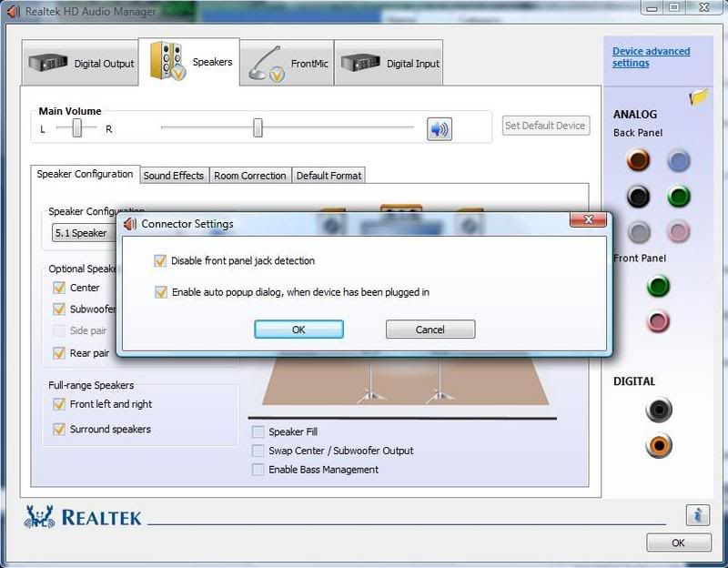
Task: Toggle the Rear pair checkbox
Action: (x=59, y=353)
